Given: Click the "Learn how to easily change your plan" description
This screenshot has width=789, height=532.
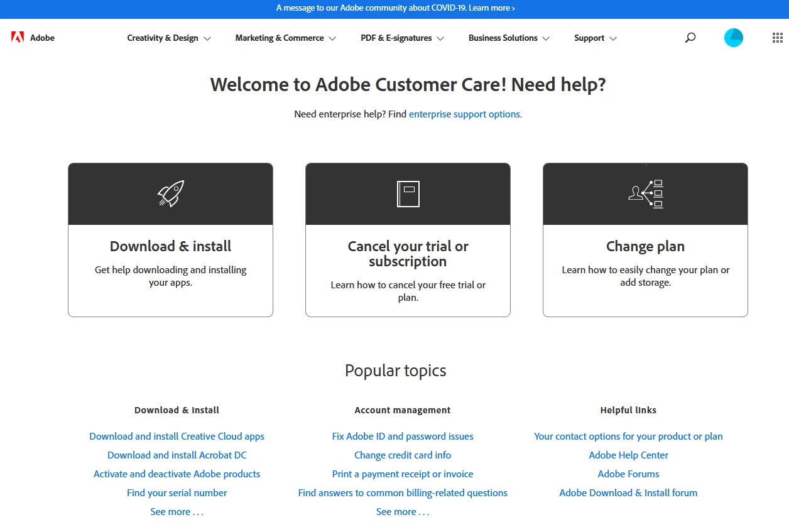Looking at the screenshot, I should [x=645, y=276].
